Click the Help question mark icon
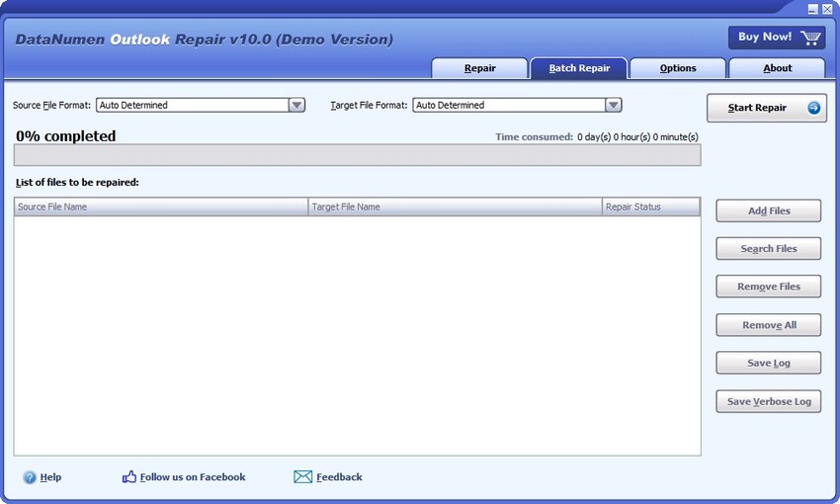Viewport: 840px width, 504px height. point(30,477)
